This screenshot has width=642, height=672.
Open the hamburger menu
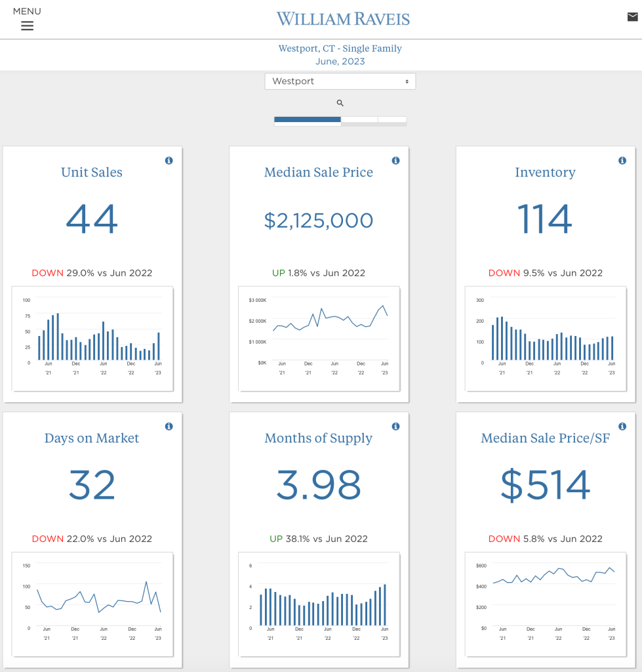click(x=27, y=26)
